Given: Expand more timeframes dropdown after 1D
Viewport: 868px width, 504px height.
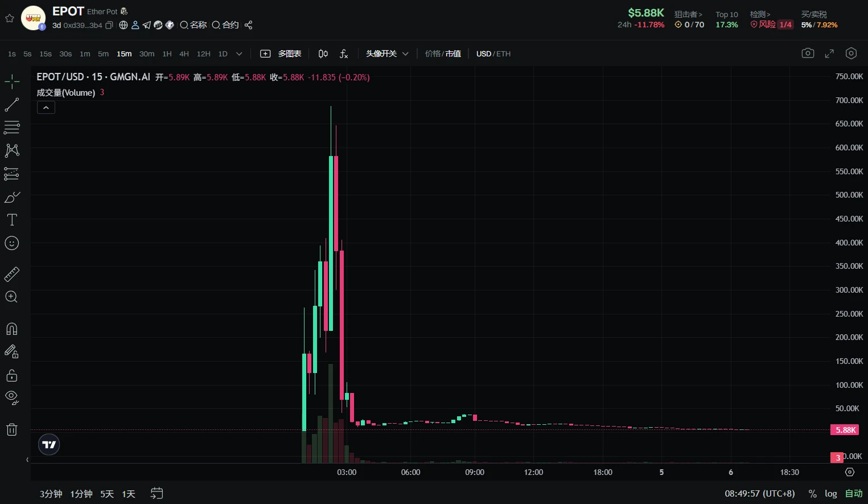Looking at the screenshot, I should (239, 54).
